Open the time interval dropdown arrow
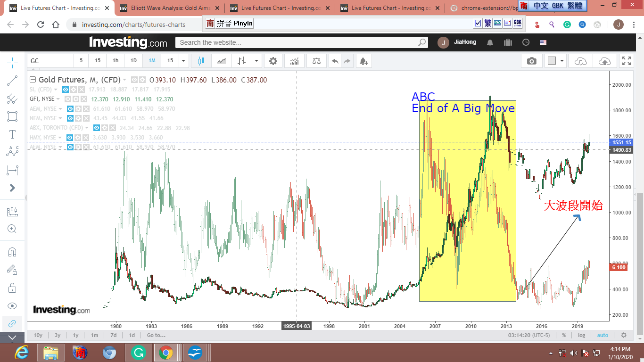 (183, 61)
